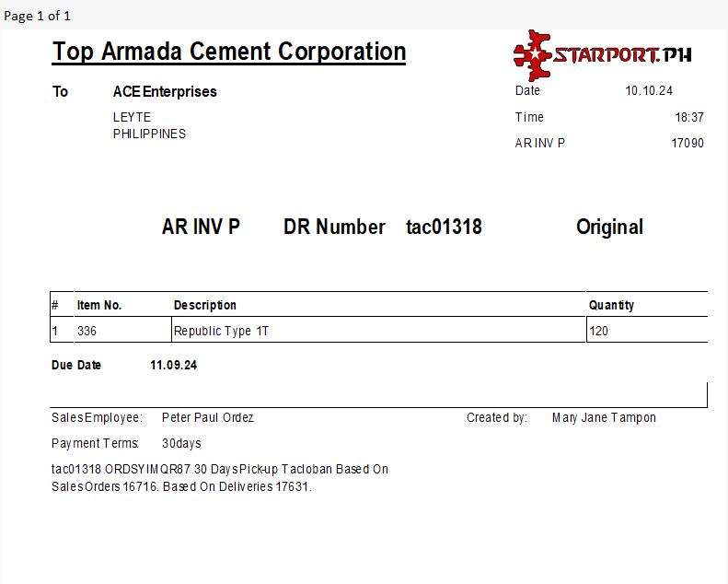This screenshot has height=584, width=728.
Task: Click the Quantity column header
Action: pyautogui.click(x=611, y=305)
